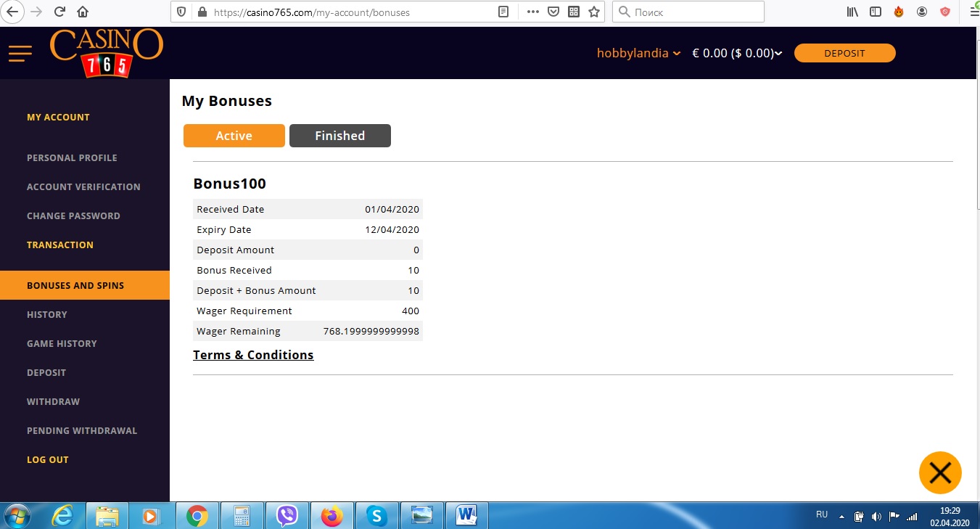Open the casino hamburger menu
The width and height of the screenshot is (980, 529).
(20, 53)
